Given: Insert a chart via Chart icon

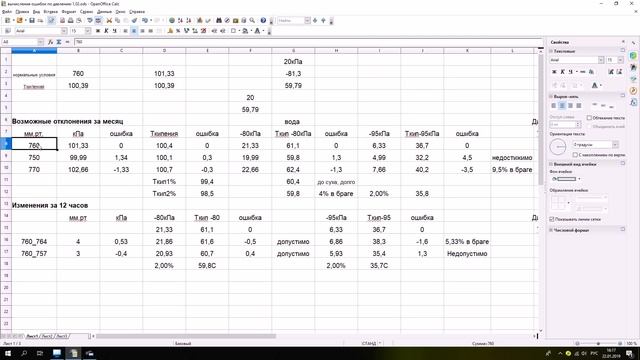Looking at the screenshot, I should pyautogui.click(x=200, y=20).
